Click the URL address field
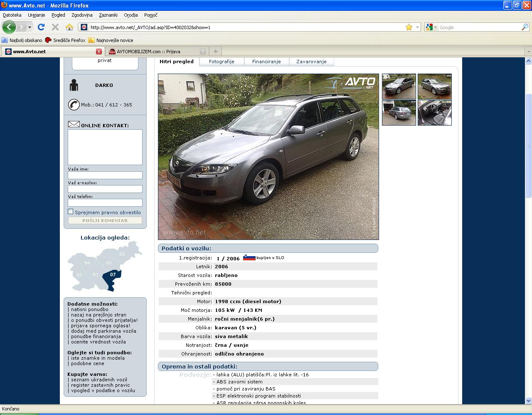 (x=246, y=27)
